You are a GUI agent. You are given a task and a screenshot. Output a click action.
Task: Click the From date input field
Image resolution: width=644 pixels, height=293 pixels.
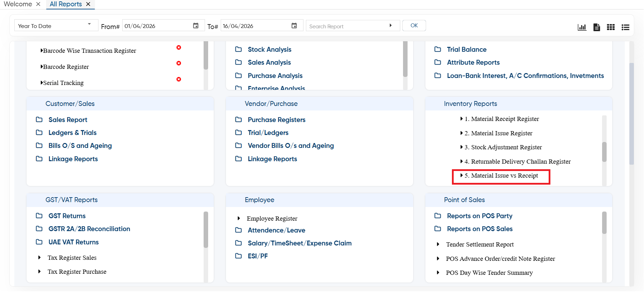click(x=157, y=26)
